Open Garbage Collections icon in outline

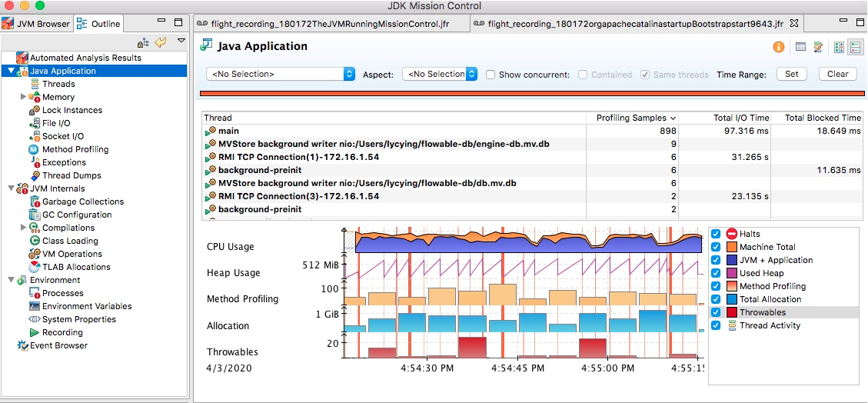(x=35, y=201)
